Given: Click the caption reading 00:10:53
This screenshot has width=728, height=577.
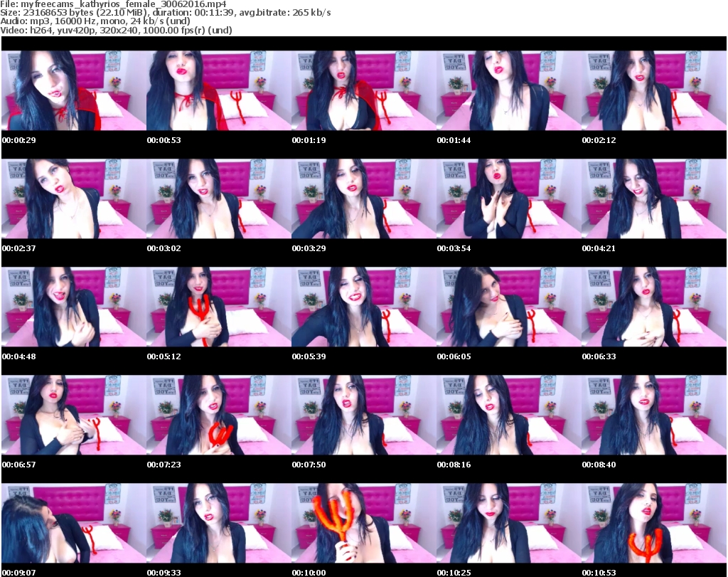Looking at the screenshot, I should (x=599, y=573).
